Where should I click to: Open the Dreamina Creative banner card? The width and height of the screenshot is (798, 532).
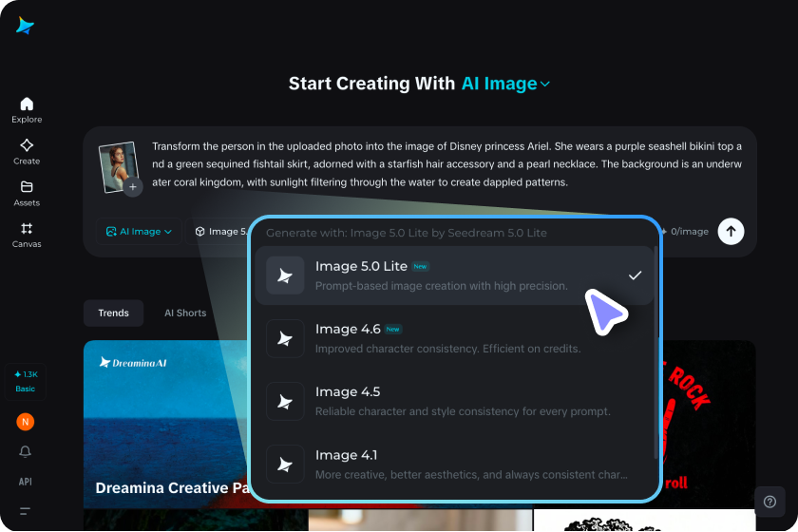tap(167, 424)
